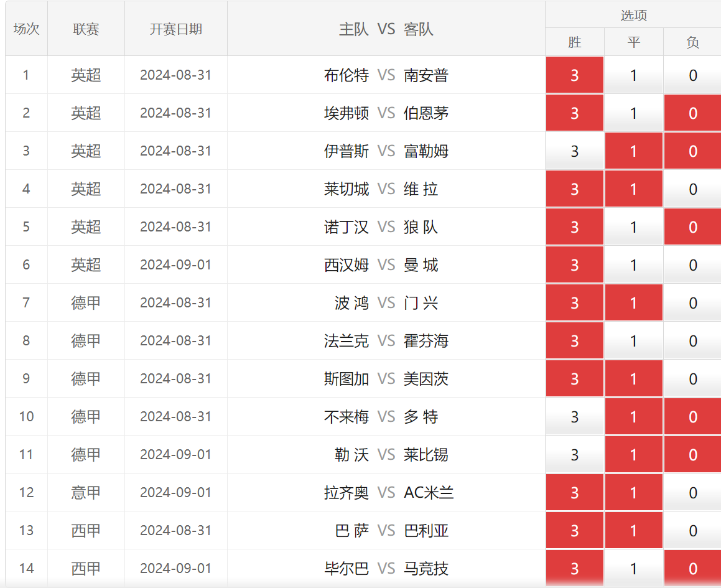Image resolution: width=721 pixels, height=588 pixels.
Task: Click the 胜 column header
Action: click(574, 42)
